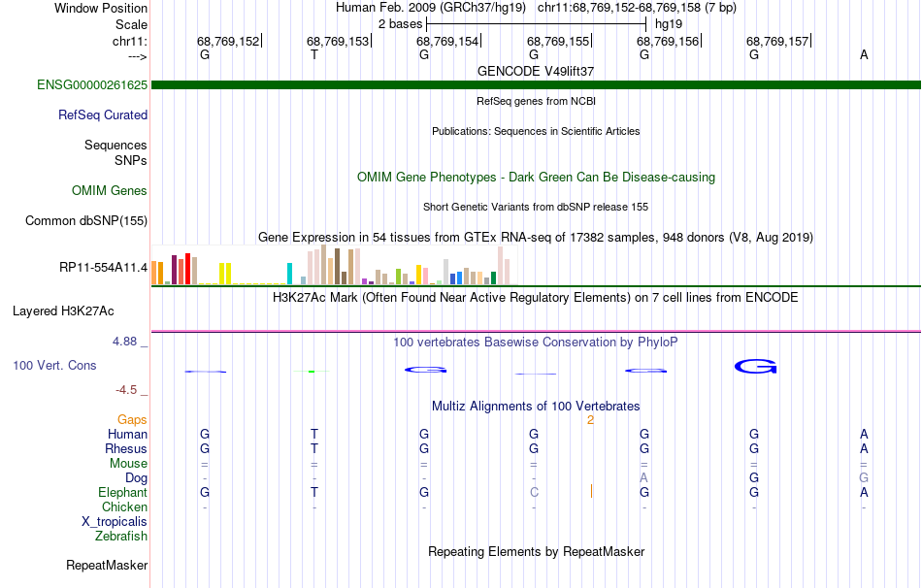Click the turquoise bar in GTEx chart
The height and width of the screenshot is (588, 922).
pos(289,274)
